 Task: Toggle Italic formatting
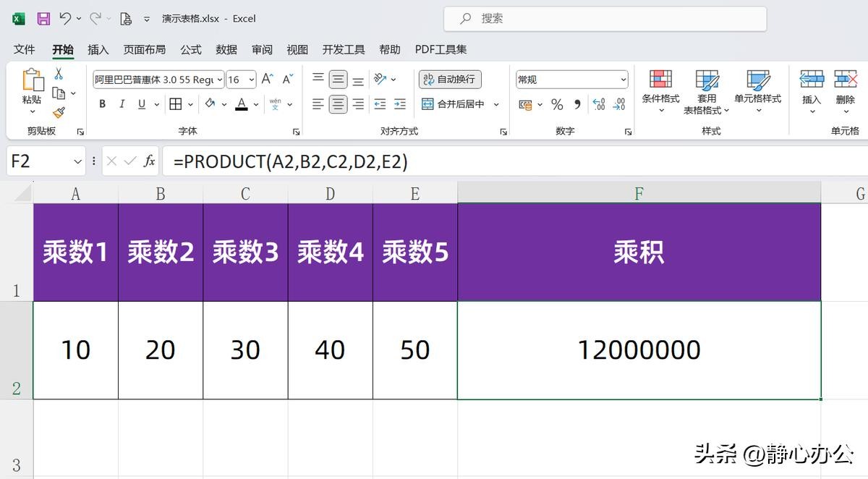[x=122, y=104]
